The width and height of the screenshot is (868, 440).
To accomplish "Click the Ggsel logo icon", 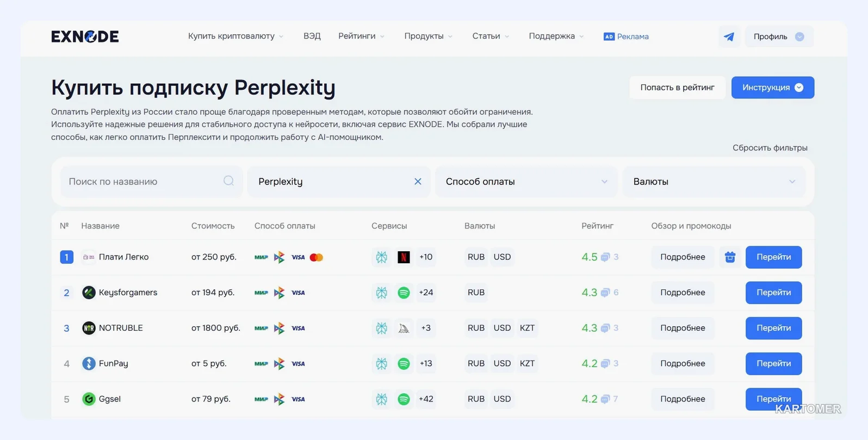I will [89, 399].
